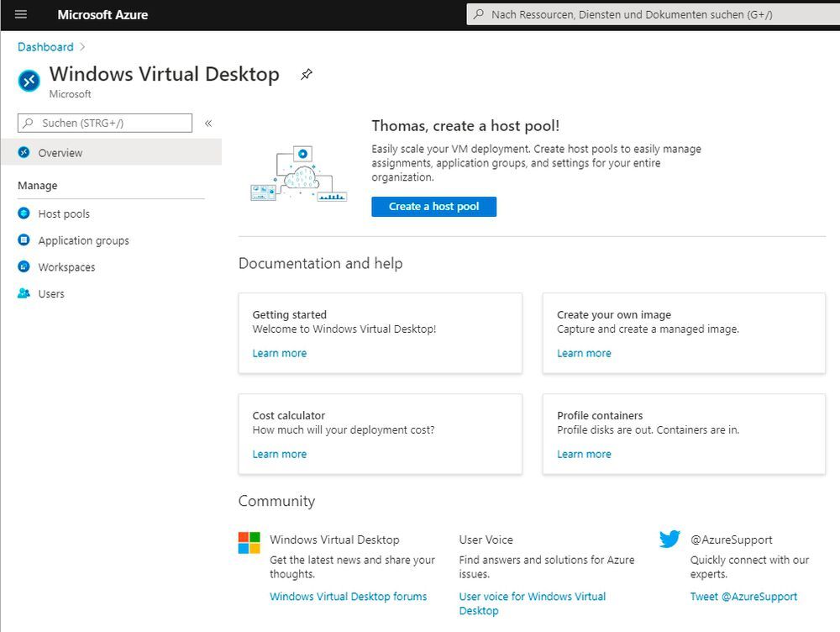The height and width of the screenshot is (632, 840).
Task: Pin Windows Virtual Desktop to dashboard
Action: (307, 75)
